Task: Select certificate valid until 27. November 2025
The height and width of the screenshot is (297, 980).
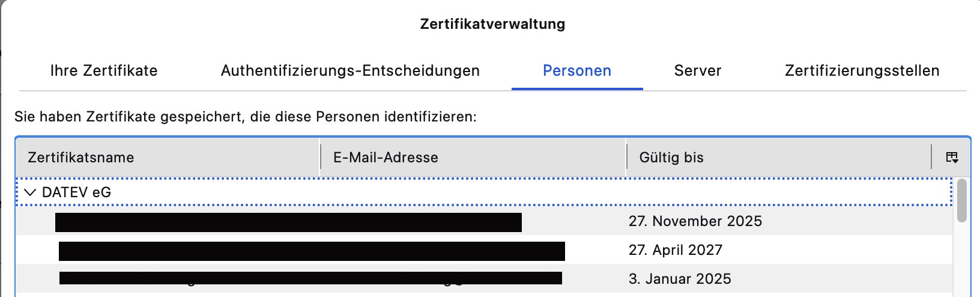Action: pyautogui.click(x=695, y=221)
